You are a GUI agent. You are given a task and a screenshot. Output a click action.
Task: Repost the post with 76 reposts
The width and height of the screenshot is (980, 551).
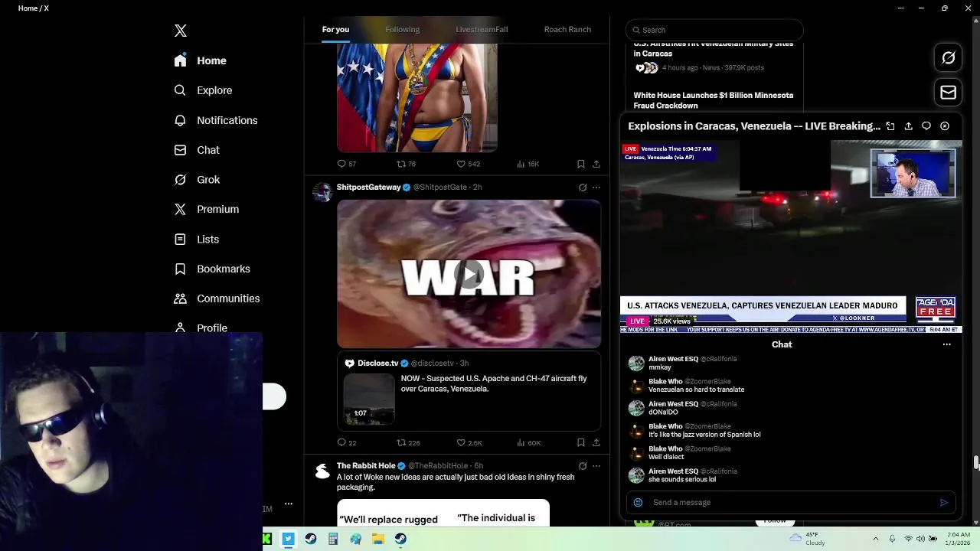(406, 164)
